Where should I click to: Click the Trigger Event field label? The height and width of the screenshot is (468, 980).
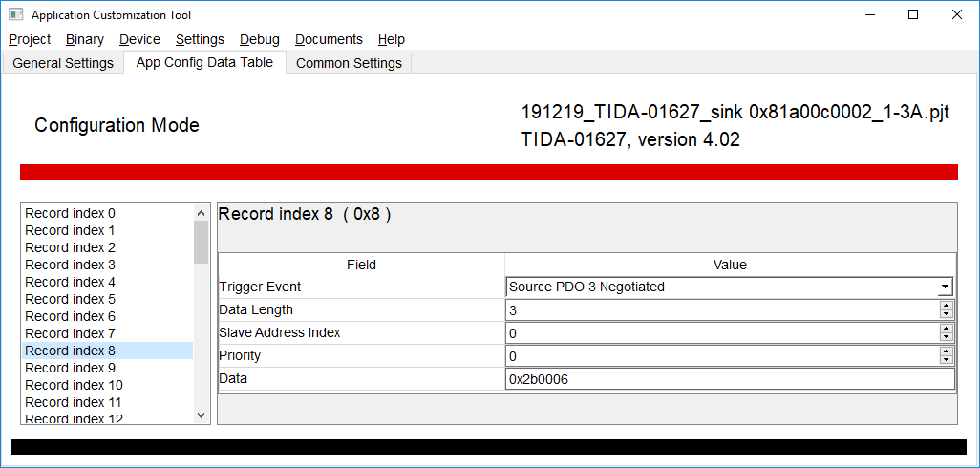tap(260, 287)
